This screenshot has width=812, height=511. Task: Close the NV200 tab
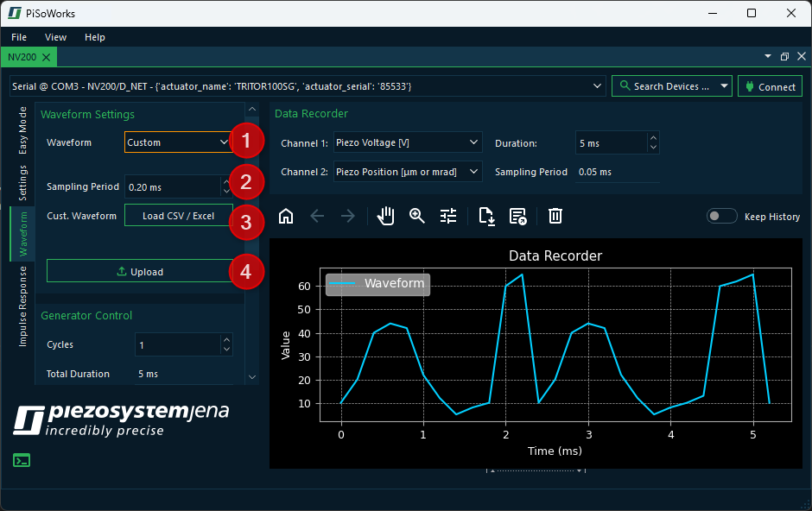47,57
